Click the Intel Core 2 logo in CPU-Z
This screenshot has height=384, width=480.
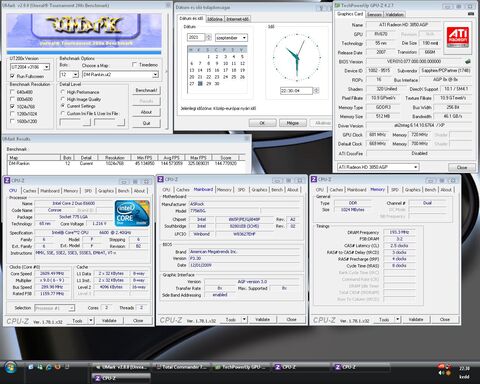[132, 213]
